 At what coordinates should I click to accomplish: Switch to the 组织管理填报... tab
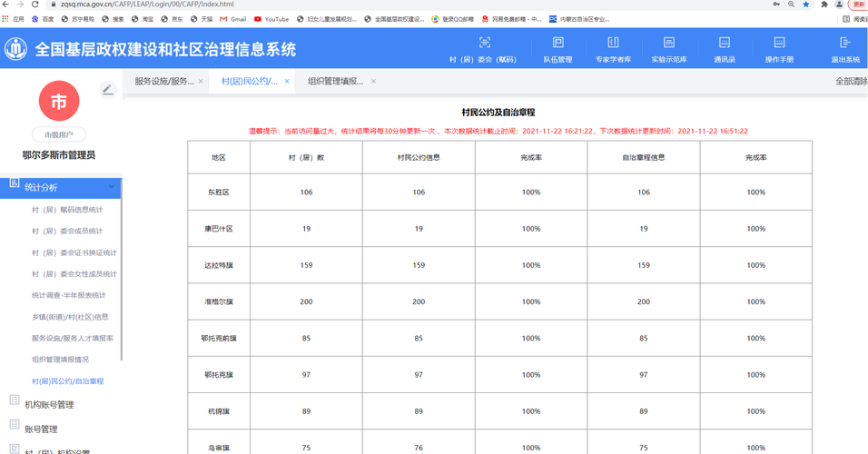click(335, 82)
